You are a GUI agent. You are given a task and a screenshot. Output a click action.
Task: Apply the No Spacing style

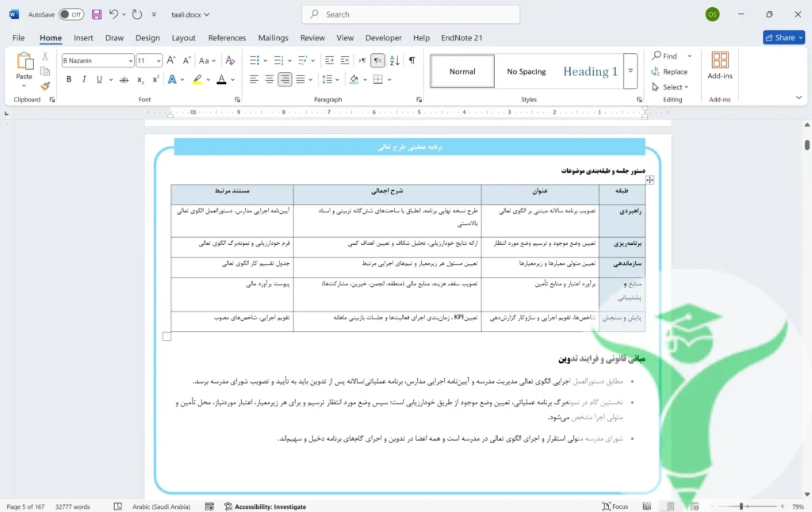tap(527, 71)
